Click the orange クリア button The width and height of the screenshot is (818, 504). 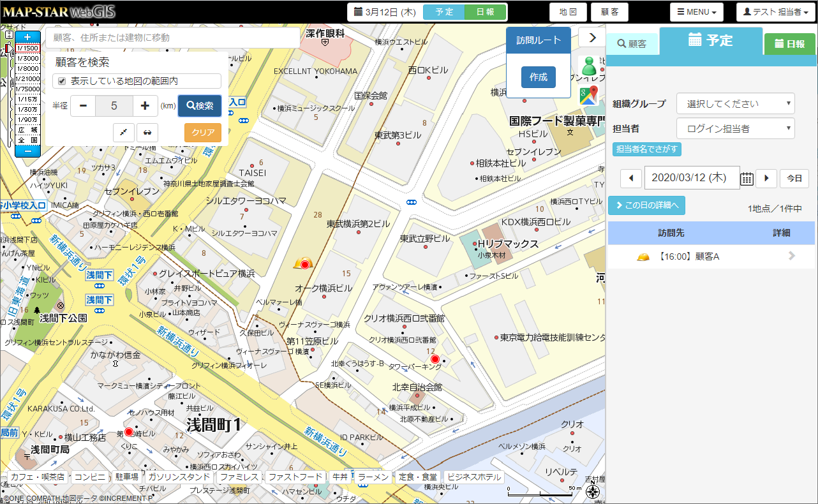coord(203,133)
